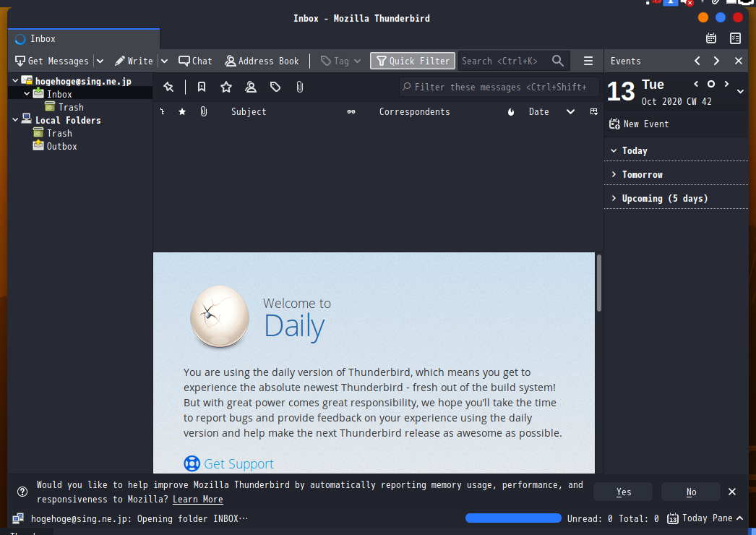Collapse the hogehoge@sing.ne.jp account tree

pyautogui.click(x=15, y=81)
